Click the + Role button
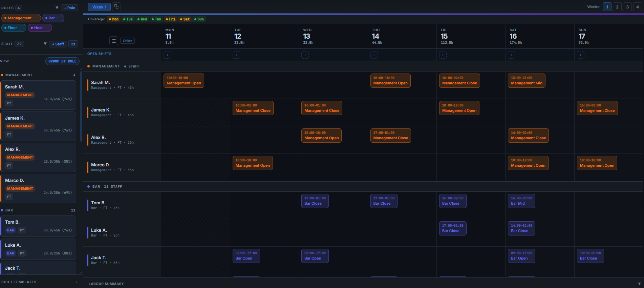The width and height of the screenshot is (644, 288). click(70, 8)
